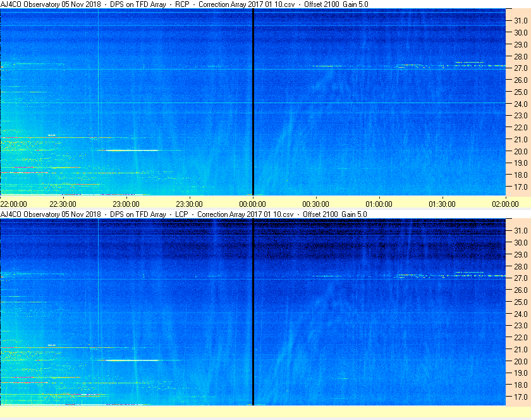The width and height of the screenshot is (531, 420).
Task: Click the 00:30:00 time axis label
Action: point(315,204)
